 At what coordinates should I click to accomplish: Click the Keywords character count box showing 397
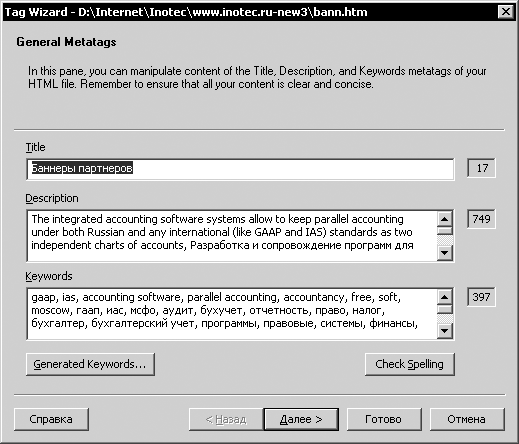(481, 297)
